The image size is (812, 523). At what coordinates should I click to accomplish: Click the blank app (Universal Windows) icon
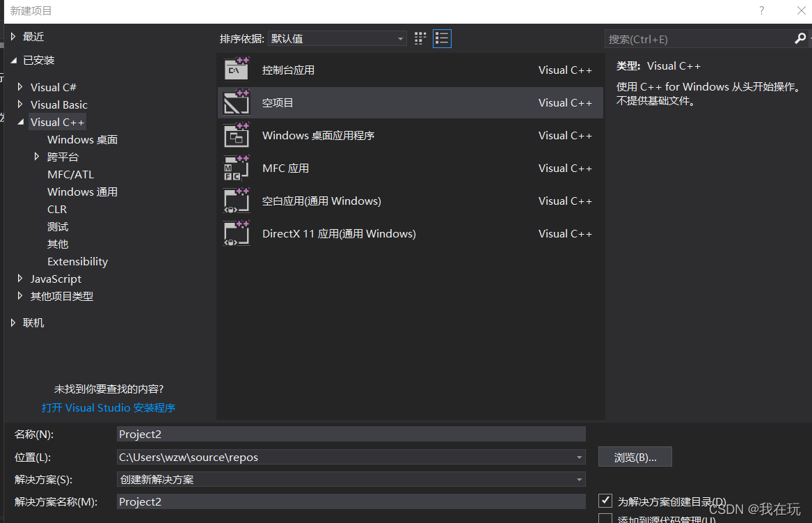(x=236, y=201)
